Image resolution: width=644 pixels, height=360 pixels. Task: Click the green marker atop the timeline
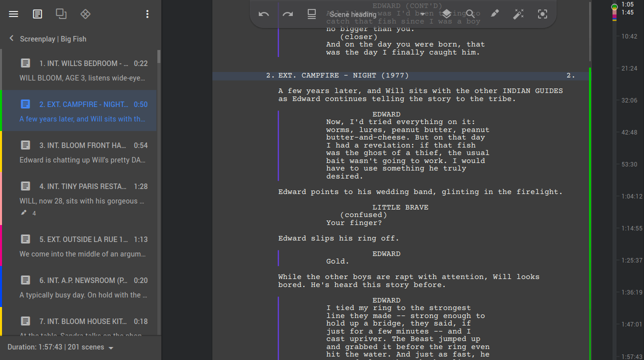pyautogui.click(x=615, y=6)
